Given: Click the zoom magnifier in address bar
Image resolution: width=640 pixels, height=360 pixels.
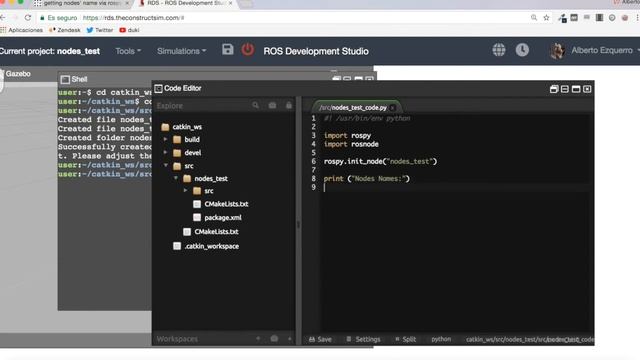Looking at the screenshot, I should [x=534, y=18].
